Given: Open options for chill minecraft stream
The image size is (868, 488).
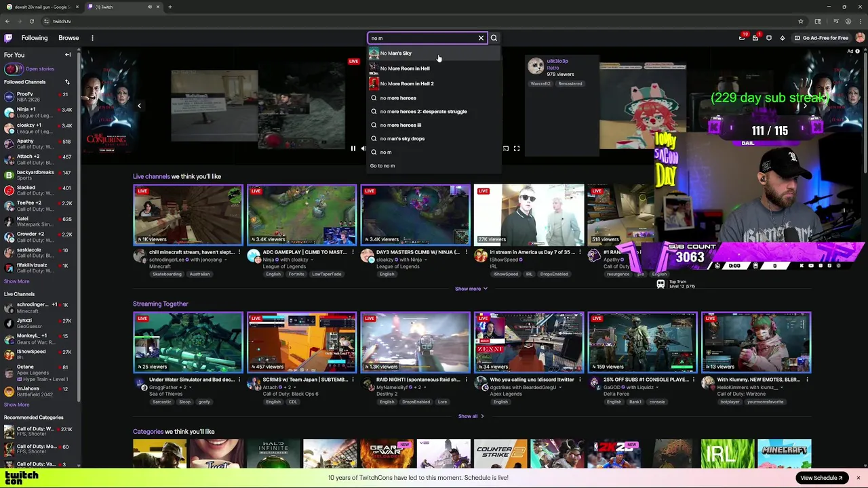Looking at the screenshot, I should pos(239,252).
